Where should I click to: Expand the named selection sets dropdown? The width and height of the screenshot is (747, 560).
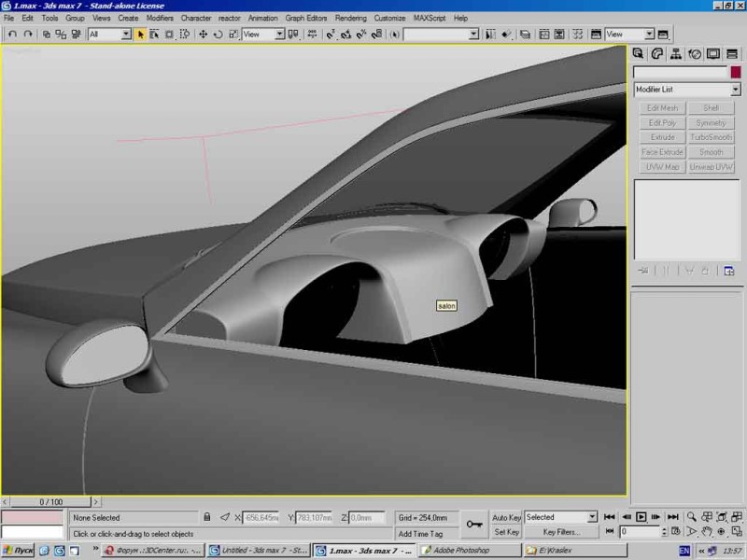click(441, 35)
